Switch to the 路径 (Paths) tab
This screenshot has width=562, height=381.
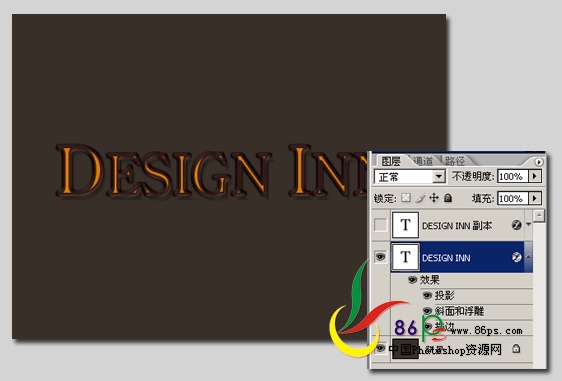pos(455,161)
